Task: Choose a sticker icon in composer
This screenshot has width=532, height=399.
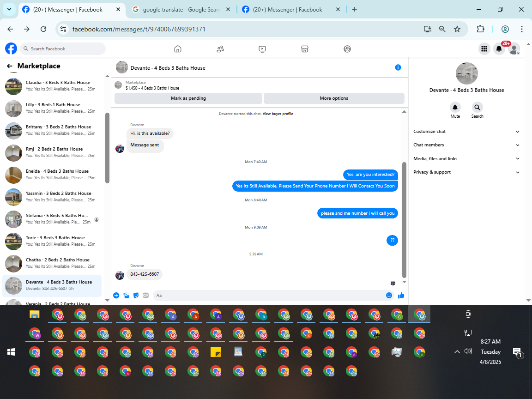Action: coord(136,296)
